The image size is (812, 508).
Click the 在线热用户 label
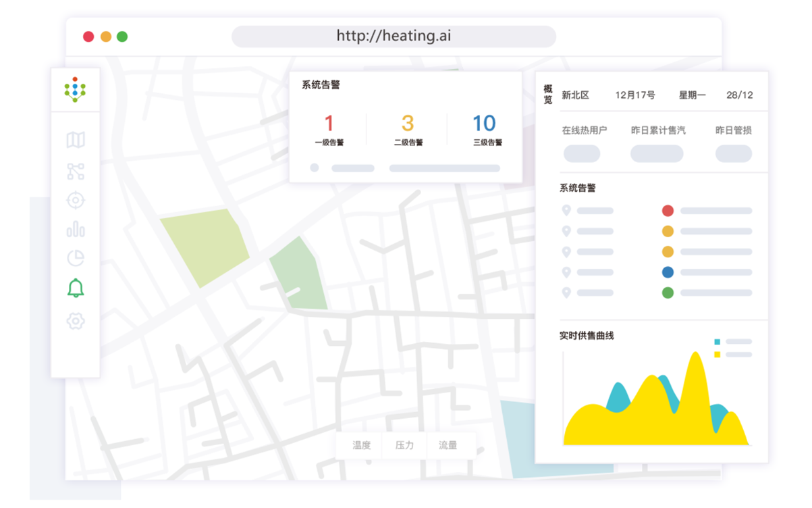pos(585,130)
